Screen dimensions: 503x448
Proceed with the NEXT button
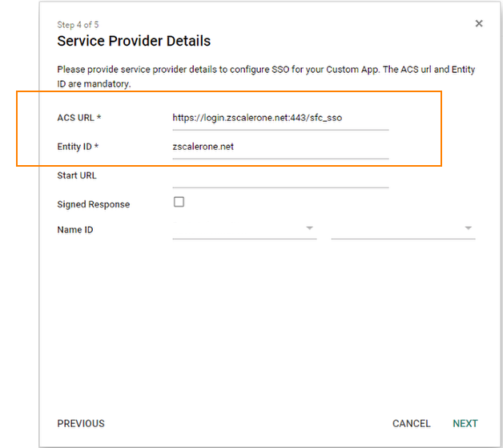point(465,423)
